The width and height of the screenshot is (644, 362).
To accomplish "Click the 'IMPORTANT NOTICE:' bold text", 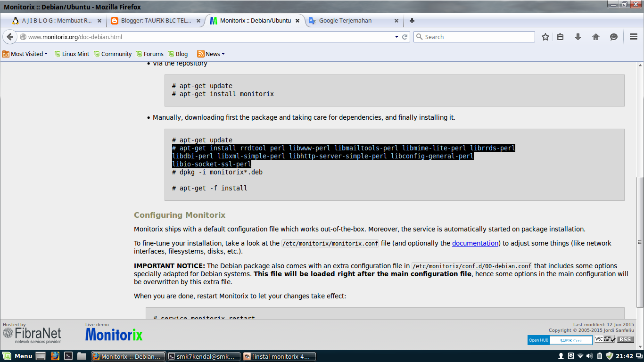I will [170, 266].
